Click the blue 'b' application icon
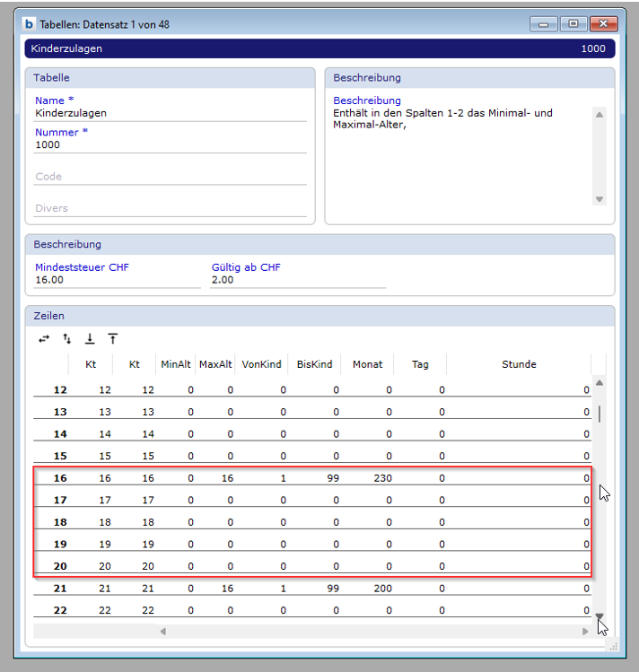The height and width of the screenshot is (672, 639). click(x=29, y=24)
